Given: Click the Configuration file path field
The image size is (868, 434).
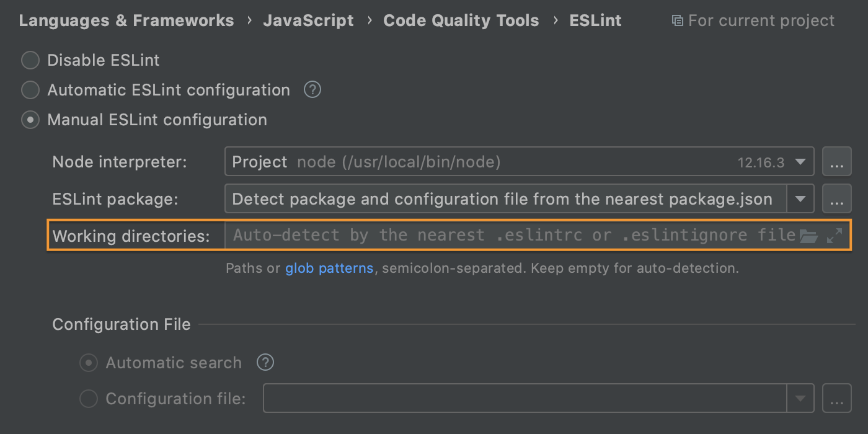Looking at the screenshot, I should click(525, 399).
